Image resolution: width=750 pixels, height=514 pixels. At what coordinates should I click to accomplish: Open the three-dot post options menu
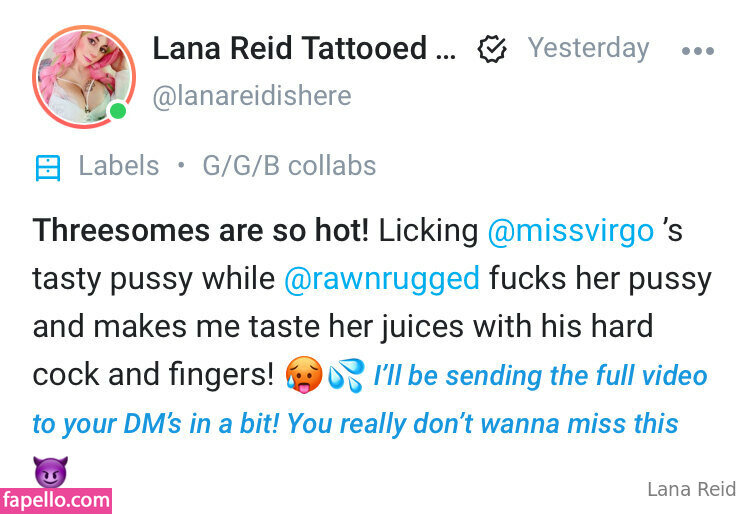[x=697, y=50]
